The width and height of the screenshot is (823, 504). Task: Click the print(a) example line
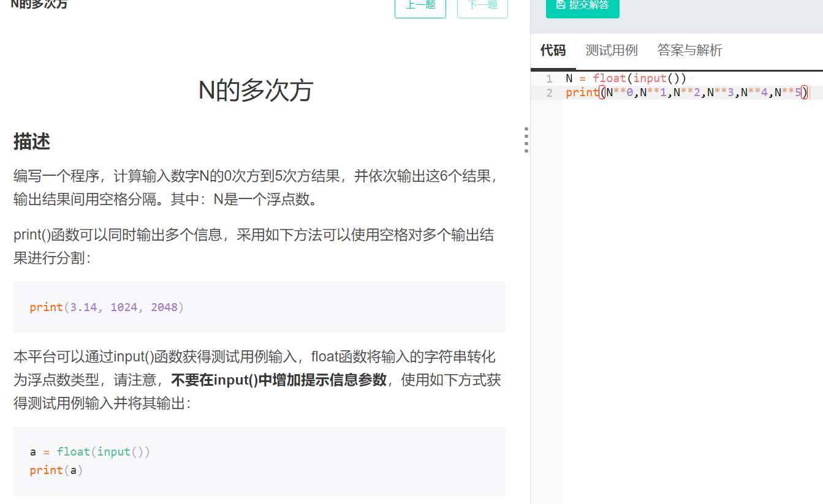point(56,470)
